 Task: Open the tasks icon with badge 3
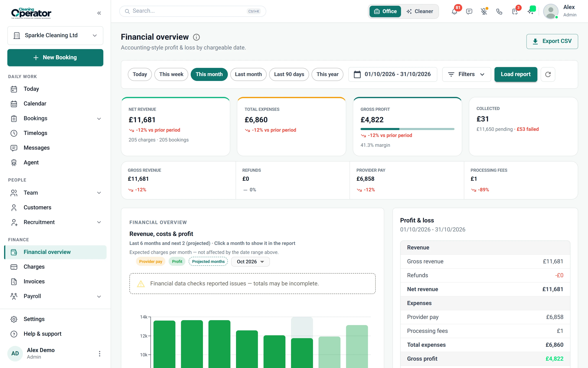click(x=515, y=11)
